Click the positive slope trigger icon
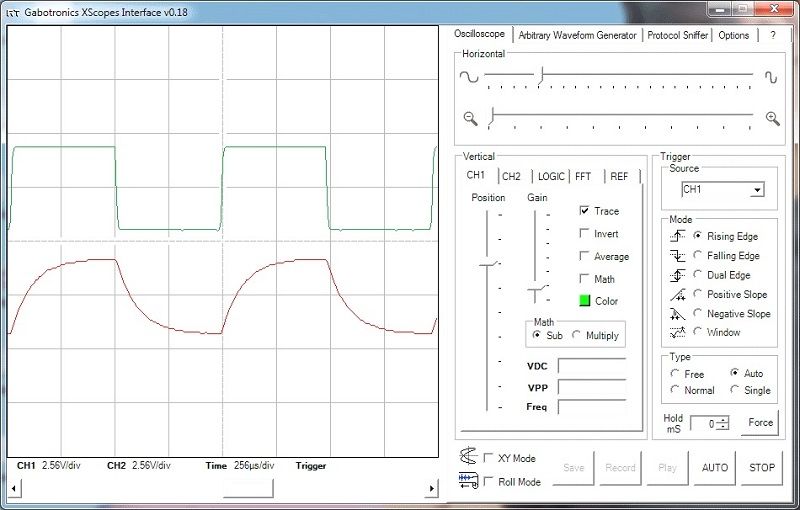800x510 pixels. [x=678, y=294]
